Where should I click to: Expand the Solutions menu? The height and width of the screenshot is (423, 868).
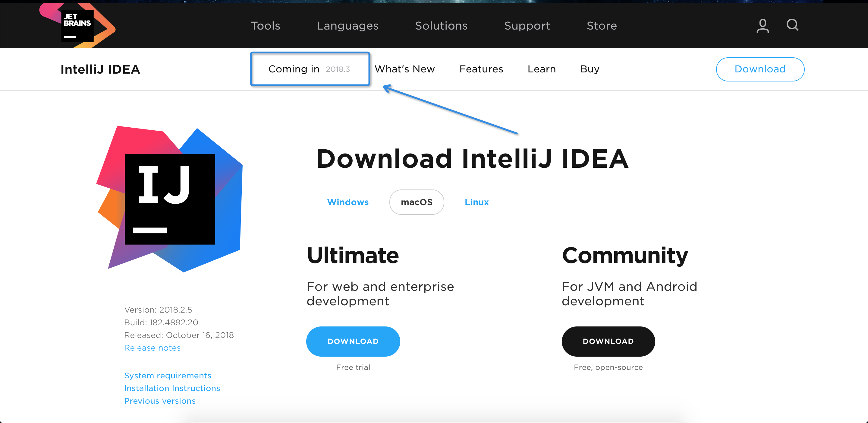click(441, 26)
